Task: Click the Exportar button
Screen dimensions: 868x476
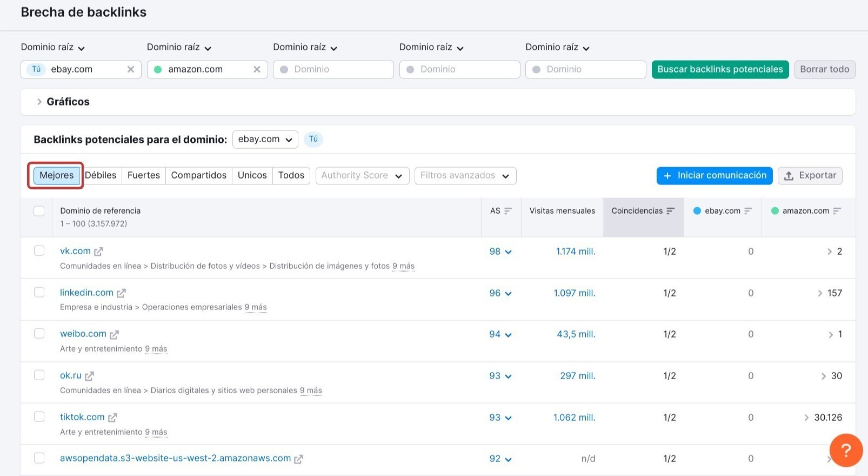Action: 810,175
